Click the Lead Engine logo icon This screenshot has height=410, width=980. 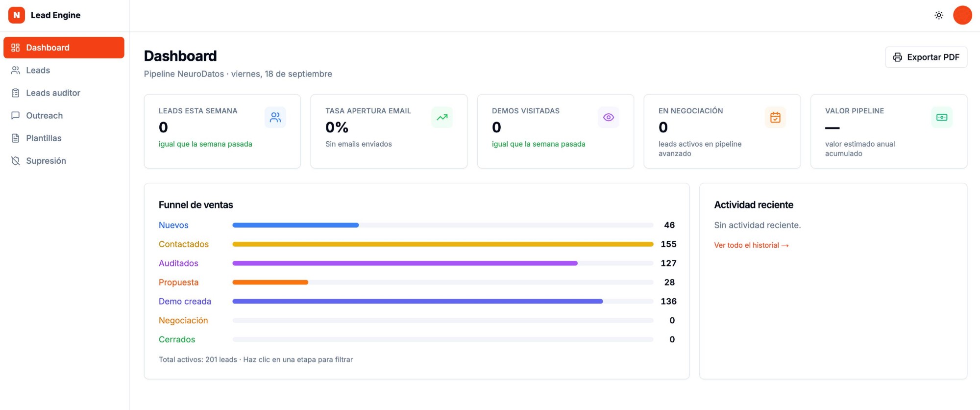tap(17, 15)
